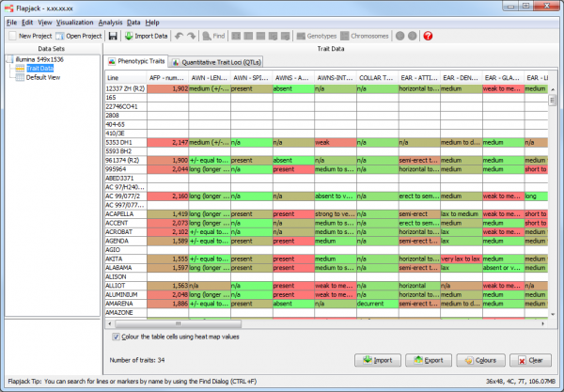The height and width of the screenshot is (392, 564).
Task: Open the Analysis menu
Action: coord(110,23)
